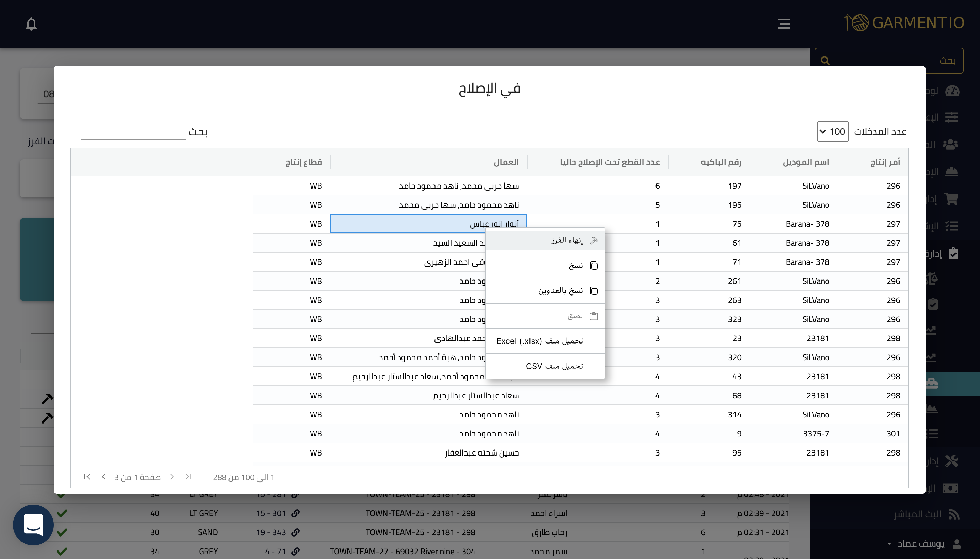Open the shopping cart icon in sidebar
The height and width of the screenshot is (559, 980).
coord(951,199)
